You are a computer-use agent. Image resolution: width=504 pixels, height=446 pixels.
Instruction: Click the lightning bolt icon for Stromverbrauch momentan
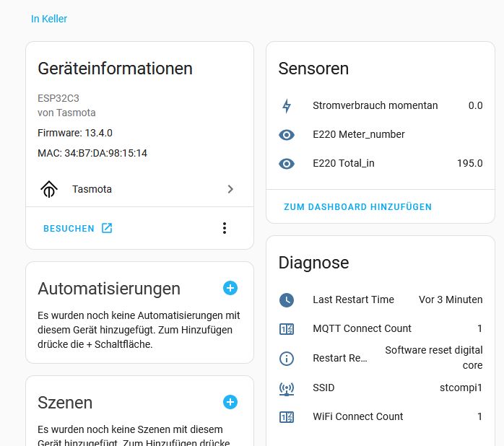(x=287, y=106)
